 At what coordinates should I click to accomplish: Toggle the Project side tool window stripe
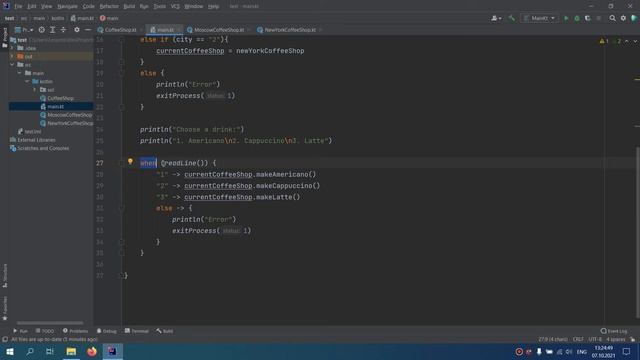(4, 38)
